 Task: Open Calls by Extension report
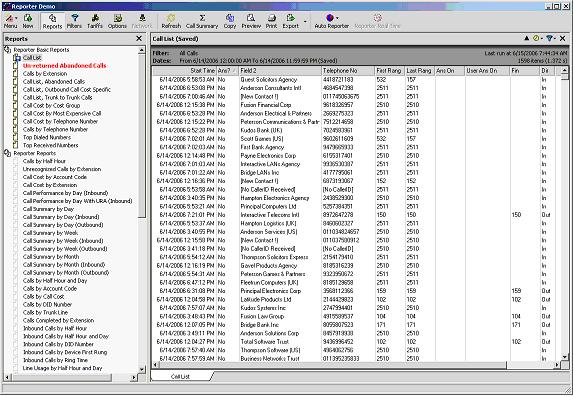(x=45, y=73)
